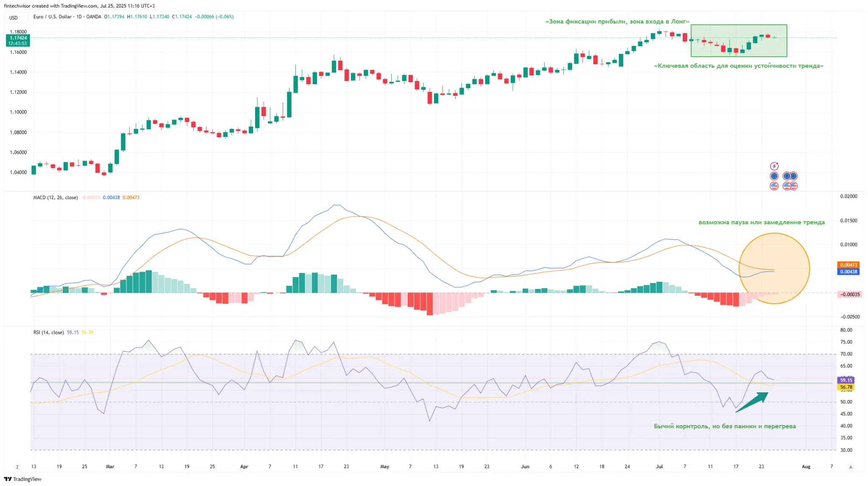Click the red notification dot on lightning icon
The image size is (868, 486).
(x=777, y=164)
